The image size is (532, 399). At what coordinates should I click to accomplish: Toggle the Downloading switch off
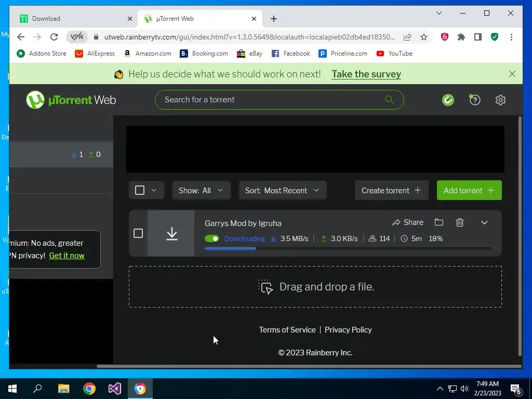212,238
